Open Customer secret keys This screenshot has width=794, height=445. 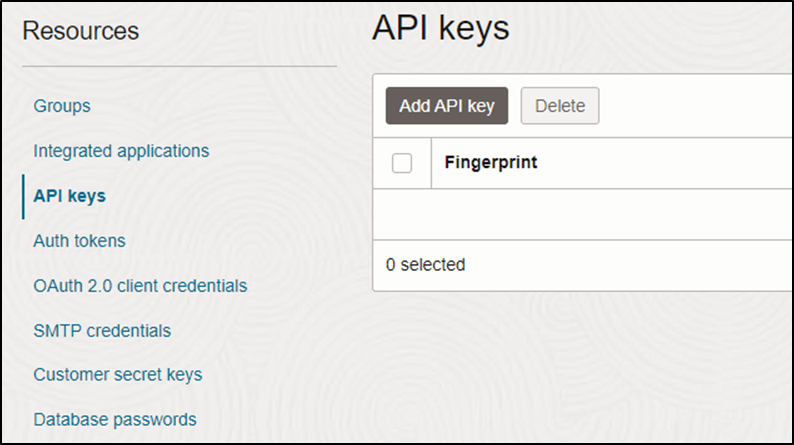117,375
